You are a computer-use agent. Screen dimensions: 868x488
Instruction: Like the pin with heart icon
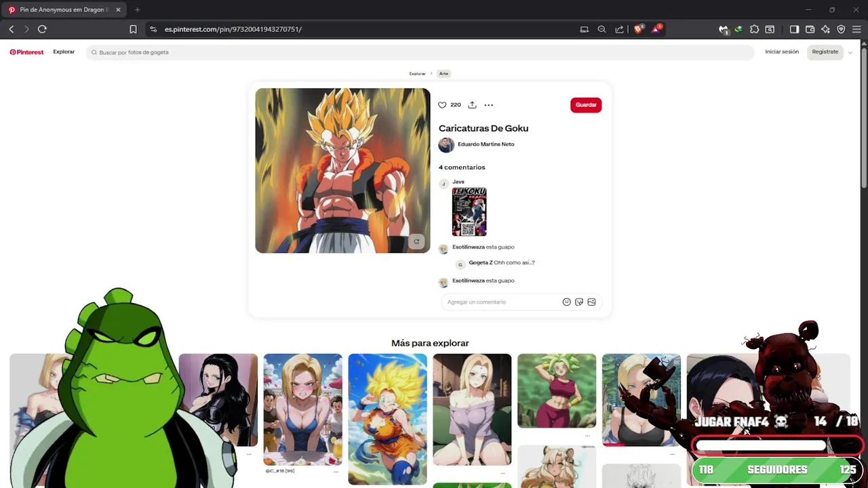point(442,105)
